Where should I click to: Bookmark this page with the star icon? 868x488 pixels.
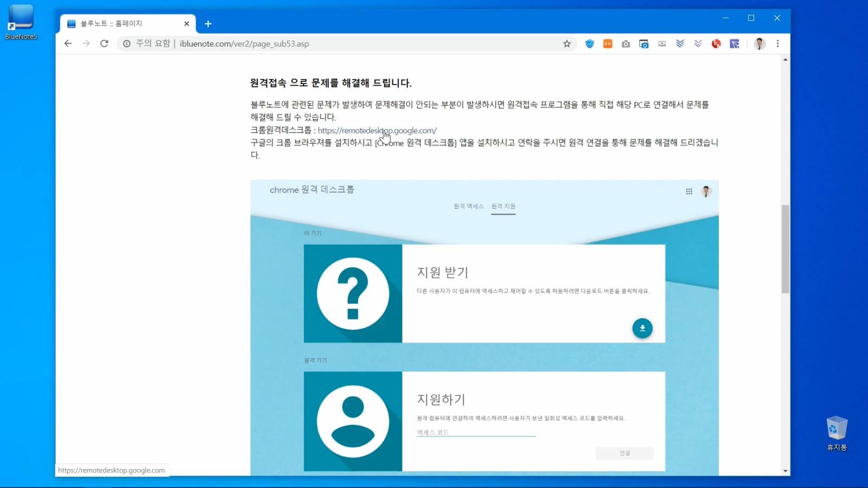coord(567,44)
